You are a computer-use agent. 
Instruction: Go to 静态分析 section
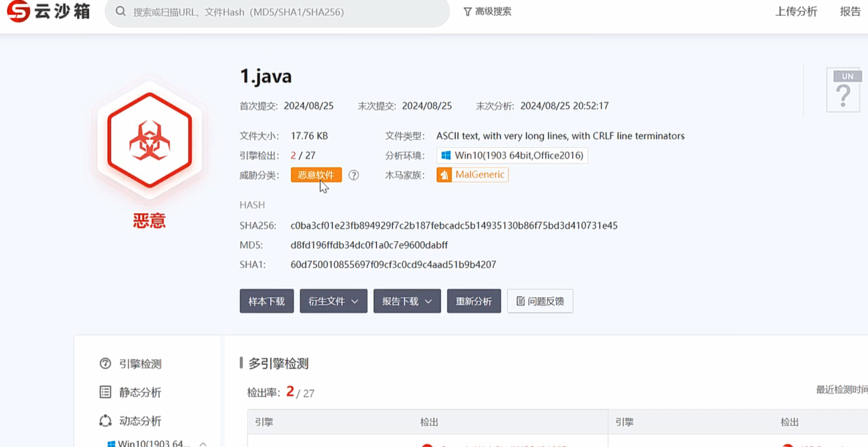pyautogui.click(x=130, y=392)
